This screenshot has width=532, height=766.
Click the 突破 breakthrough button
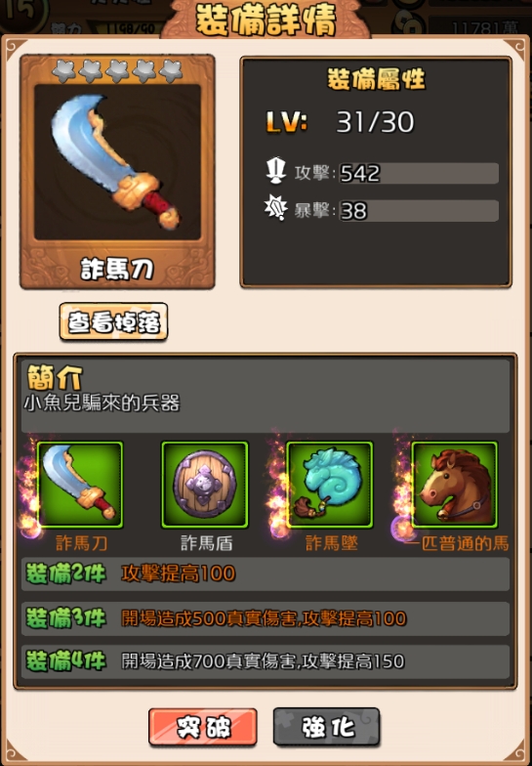[203, 727]
